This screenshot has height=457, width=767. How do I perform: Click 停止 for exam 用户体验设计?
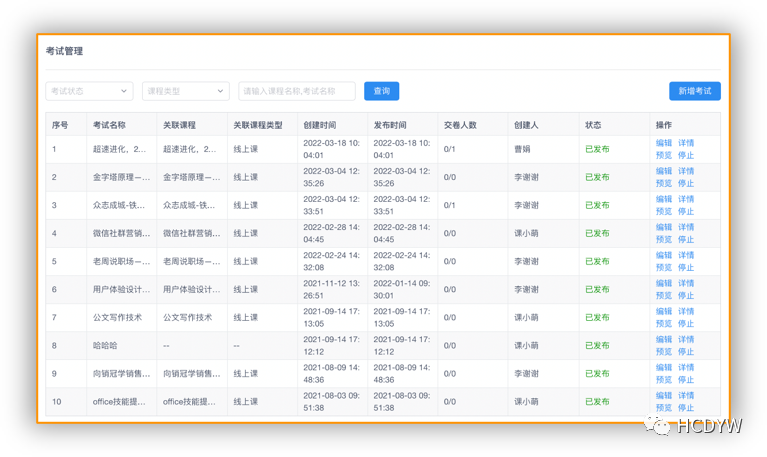tap(686, 296)
